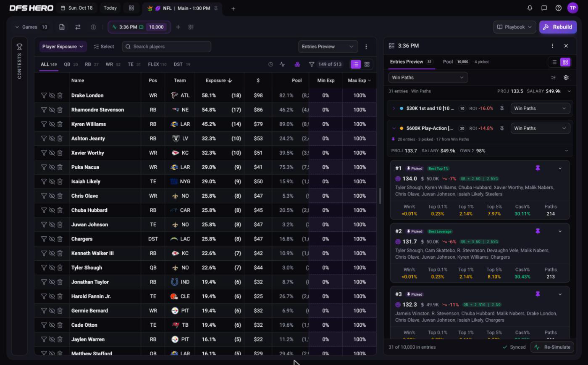This screenshot has height=365, width=588.
Task: Switch to the Pool tab
Action: 448,62
